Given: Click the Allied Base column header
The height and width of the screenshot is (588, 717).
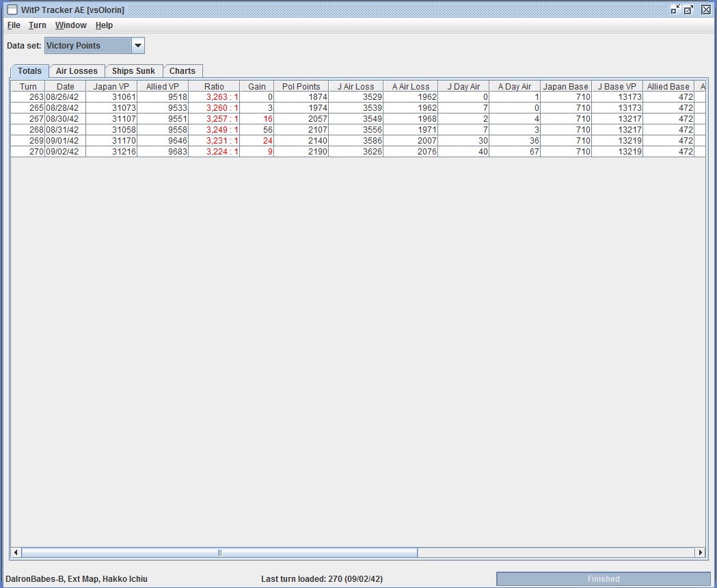Looking at the screenshot, I should coord(668,86).
